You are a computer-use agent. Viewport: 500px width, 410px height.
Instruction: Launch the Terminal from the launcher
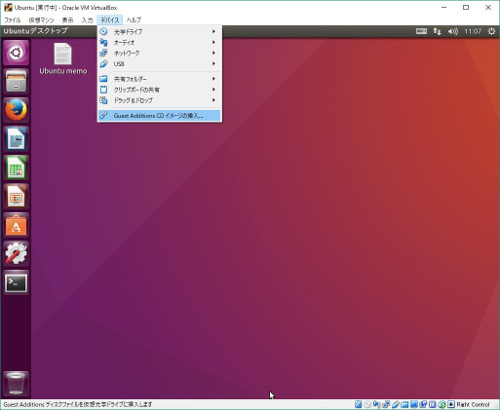[x=16, y=283]
